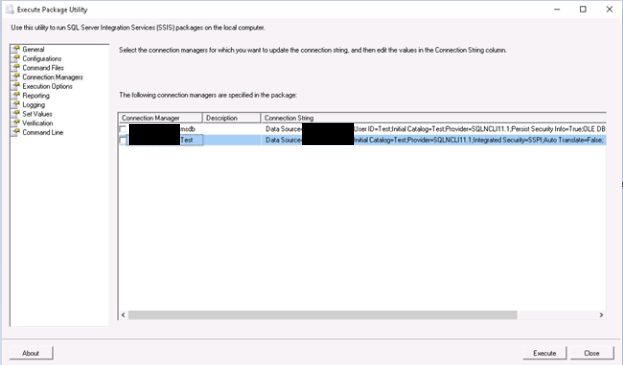
Task: Switch to Reporting label
Action: pyautogui.click(x=36, y=95)
